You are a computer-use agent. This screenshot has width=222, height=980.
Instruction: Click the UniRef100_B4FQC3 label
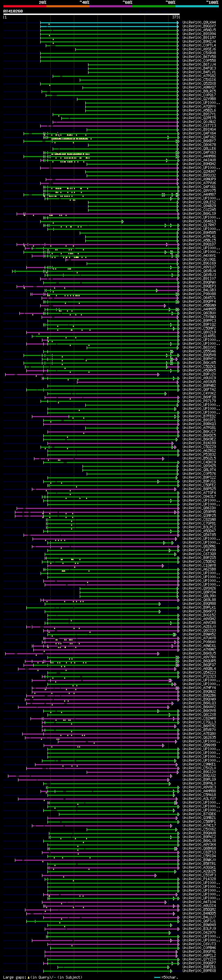[x=199, y=69]
